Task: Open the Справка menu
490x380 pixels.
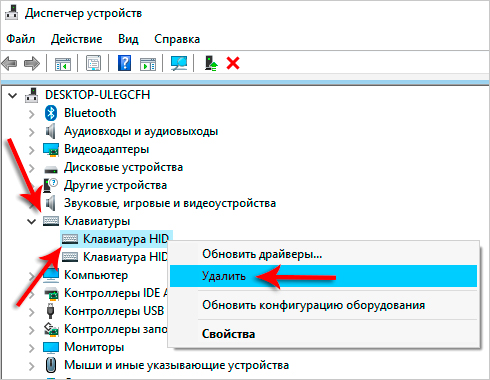Action: point(177,39)
